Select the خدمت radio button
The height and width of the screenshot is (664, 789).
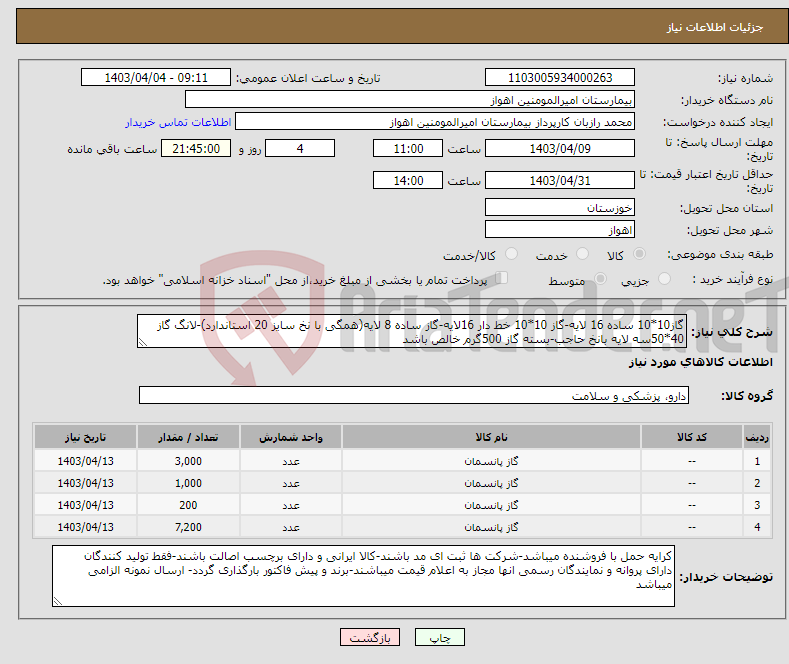(x=582, y=254)
